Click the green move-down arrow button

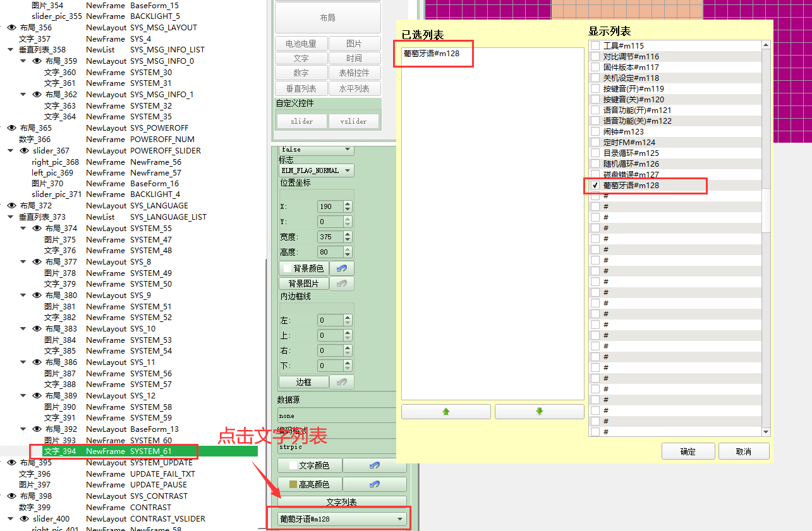click(539, 411)
